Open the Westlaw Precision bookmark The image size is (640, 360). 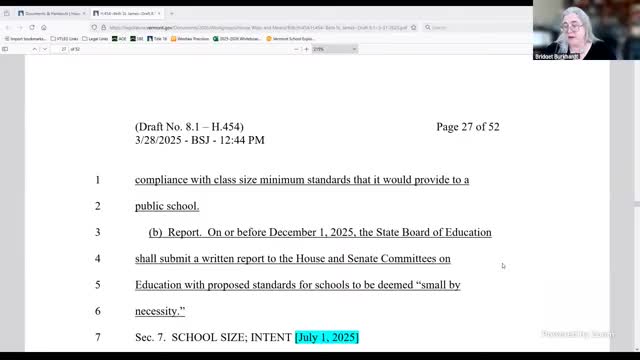pos(190,39)
